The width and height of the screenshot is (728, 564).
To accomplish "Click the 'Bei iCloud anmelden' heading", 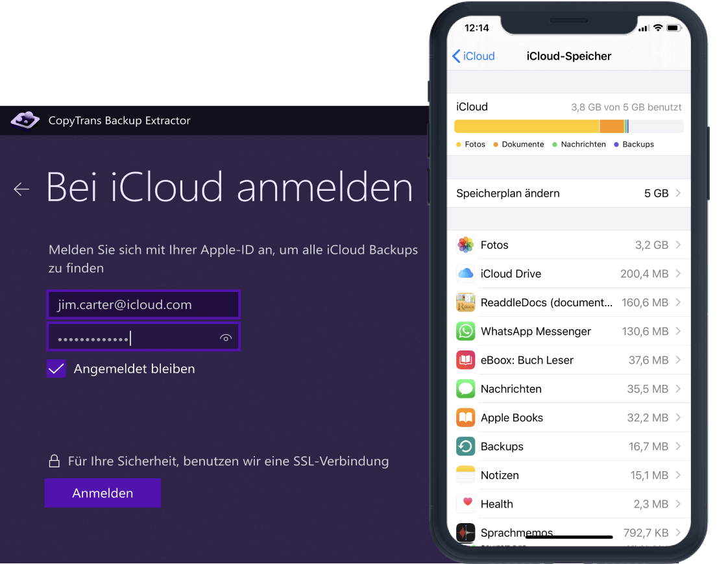I will tap(229, 187).
